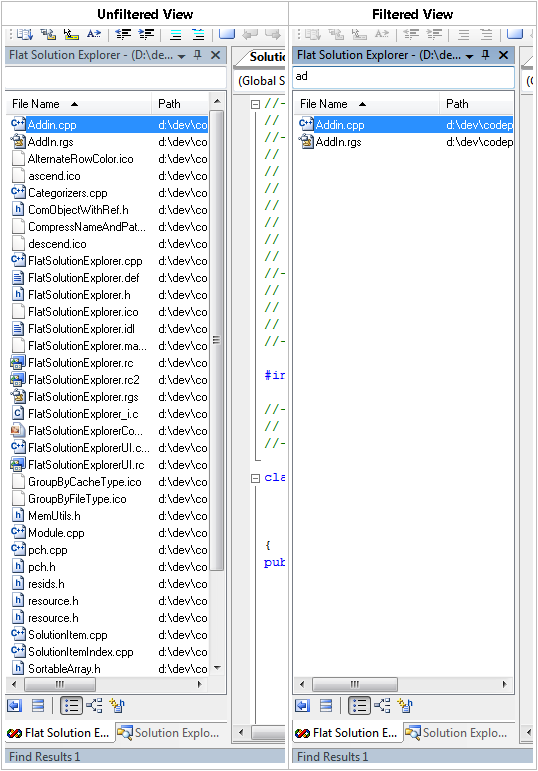Switch to right Solution Explo... tab
Screen dimensions: 538x771
(458, 733)
